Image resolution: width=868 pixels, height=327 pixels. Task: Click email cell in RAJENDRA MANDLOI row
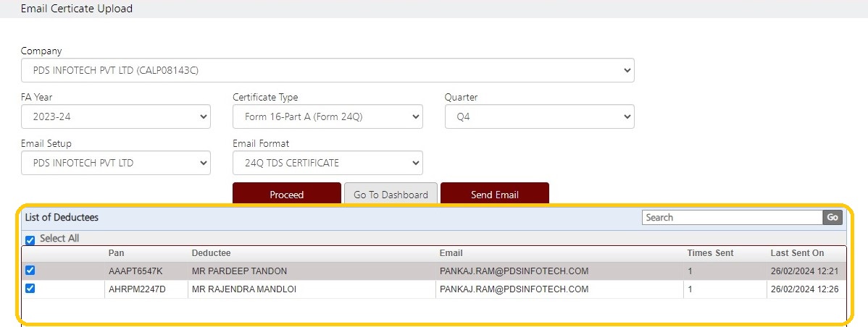tap(514, 289)
